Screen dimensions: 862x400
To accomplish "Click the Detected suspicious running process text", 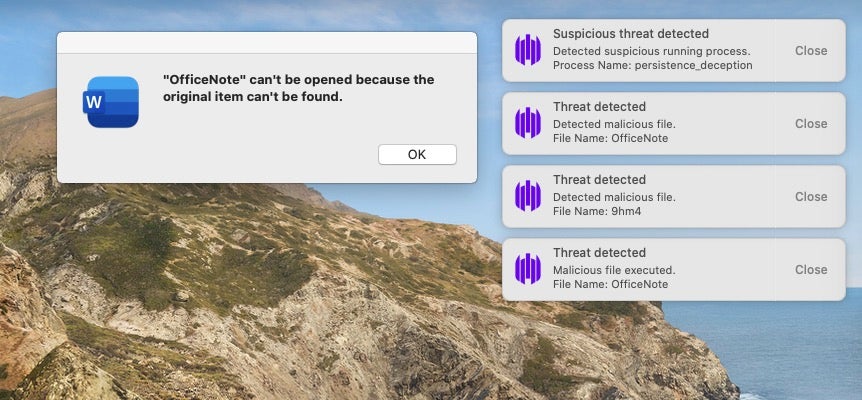I will pyautogui.click(x=651, y=50).
